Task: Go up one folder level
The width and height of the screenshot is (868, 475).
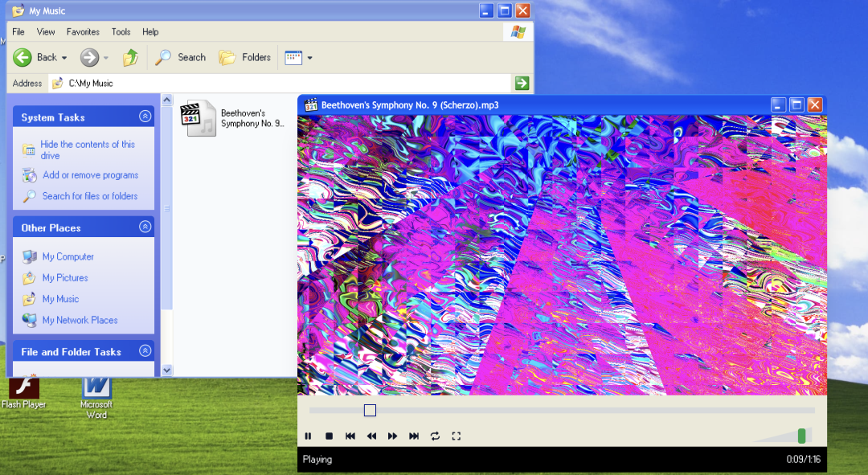Action: click(130, 57)
